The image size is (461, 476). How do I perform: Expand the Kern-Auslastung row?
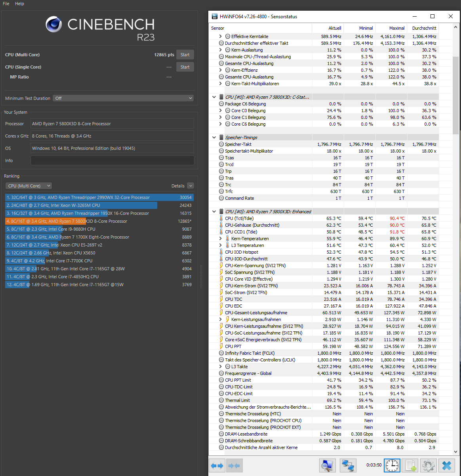(x=221, y=50)
